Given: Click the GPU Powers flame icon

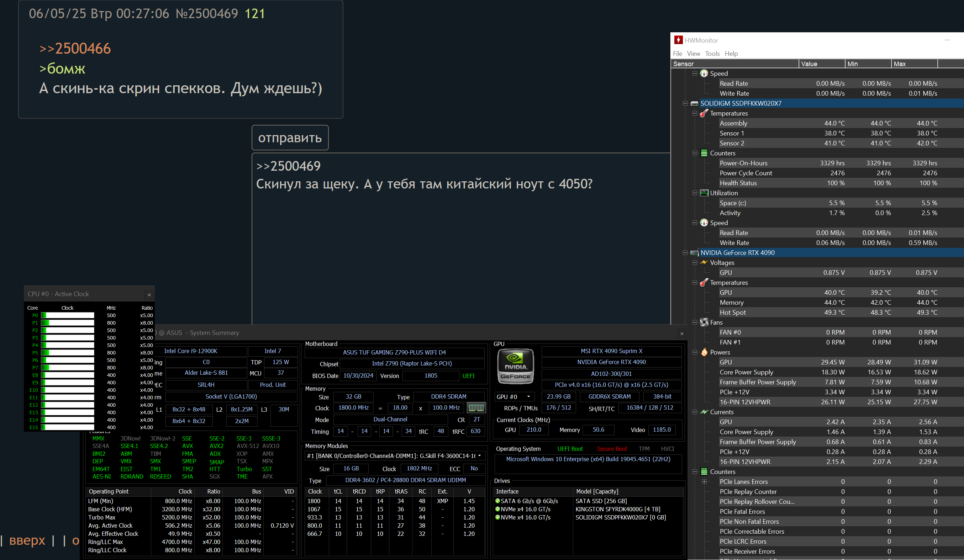Looking at the screenshot, I should [704, 352].
